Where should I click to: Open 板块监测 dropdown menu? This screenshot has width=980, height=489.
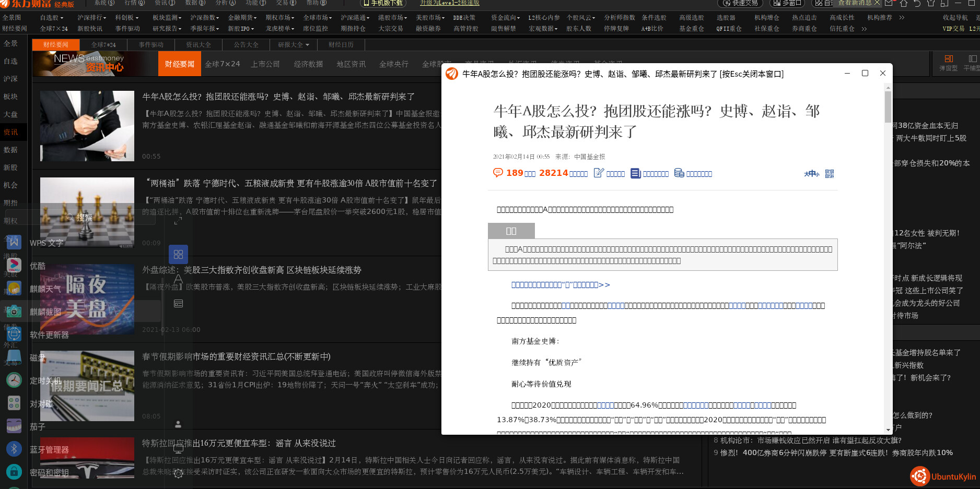click(167, 18)
